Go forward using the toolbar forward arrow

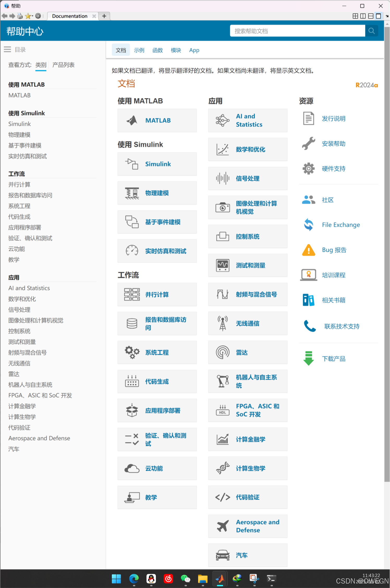[12, 16]
